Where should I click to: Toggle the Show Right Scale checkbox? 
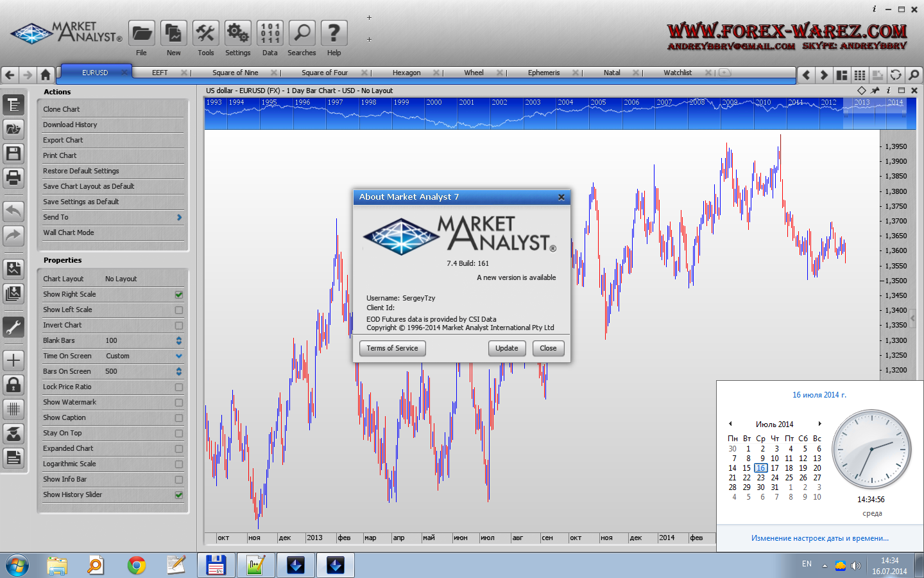pos(179,295)
